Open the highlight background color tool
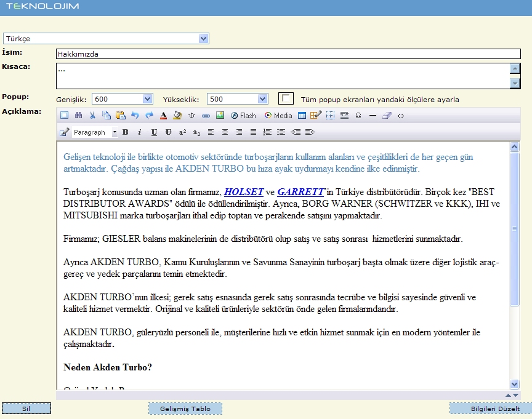The height and width of the screenshot is (419, 532). (x=177, y=116)
